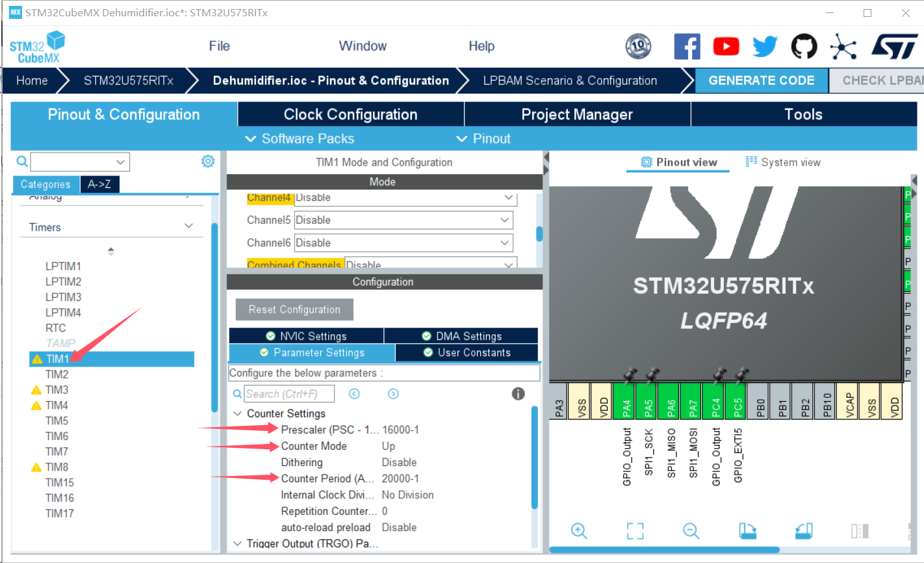This screenshot has height=563, width=924.
Task: Select RTC in the Timers list
Action: pos(55,328)
